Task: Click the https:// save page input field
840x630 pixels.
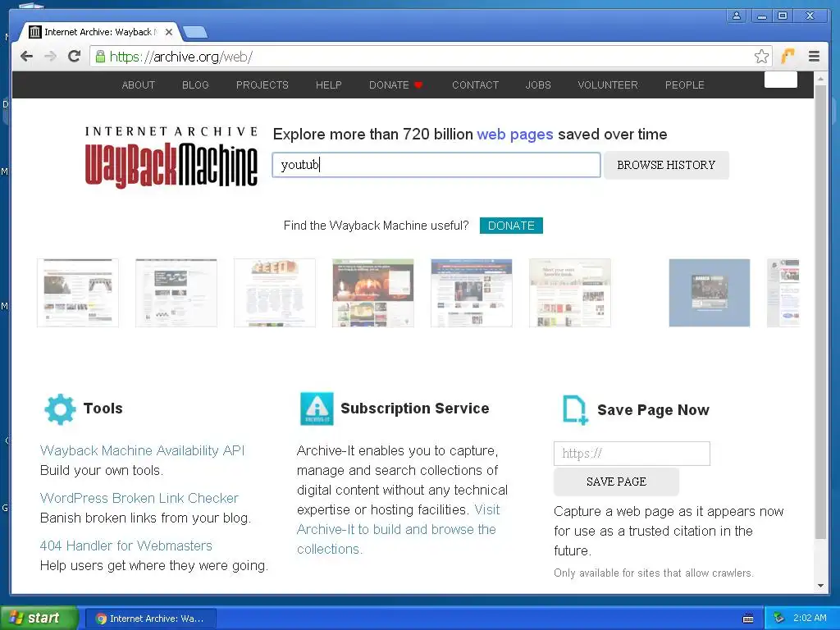Action: [632, 454]
